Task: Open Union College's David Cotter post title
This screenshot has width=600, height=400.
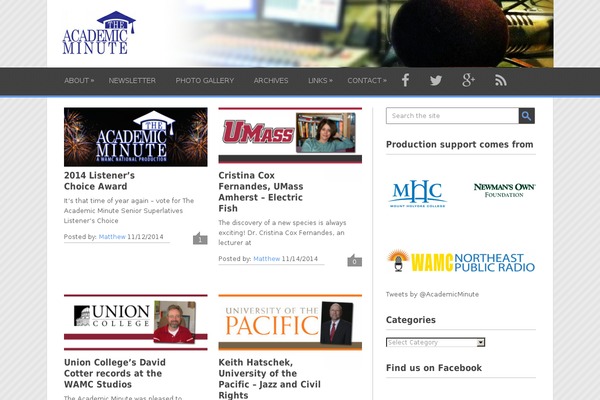Action: coord(115,373)
